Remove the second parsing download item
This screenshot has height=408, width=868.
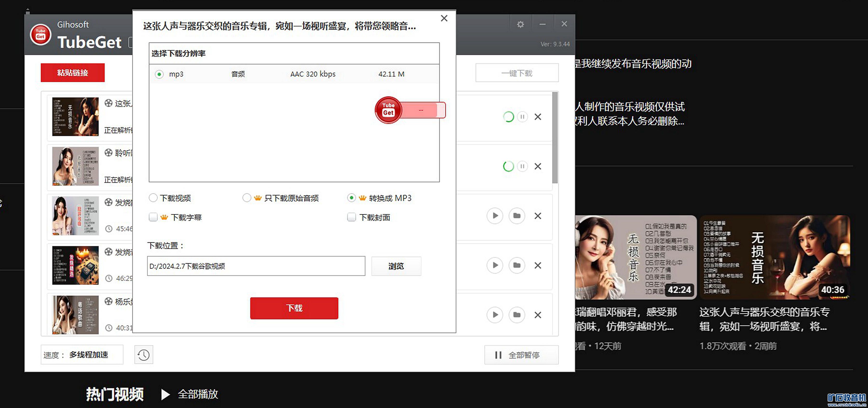coord(538,166)
